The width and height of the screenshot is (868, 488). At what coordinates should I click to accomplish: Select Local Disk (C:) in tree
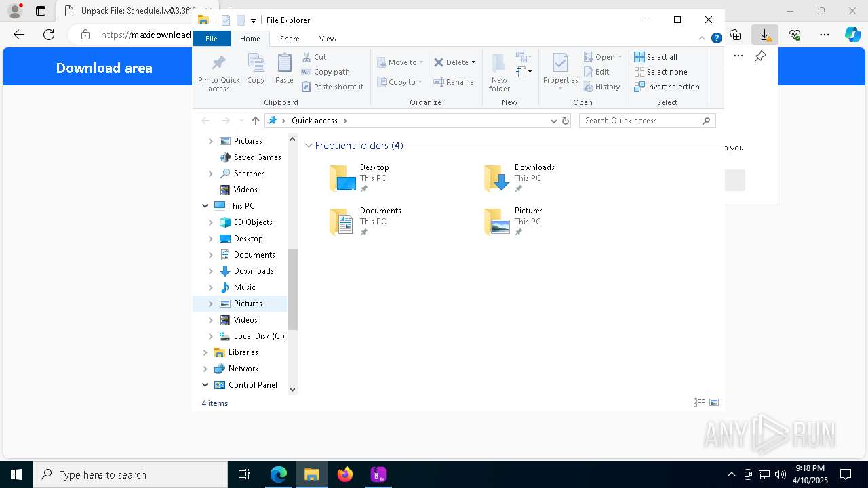pos(258,336)
